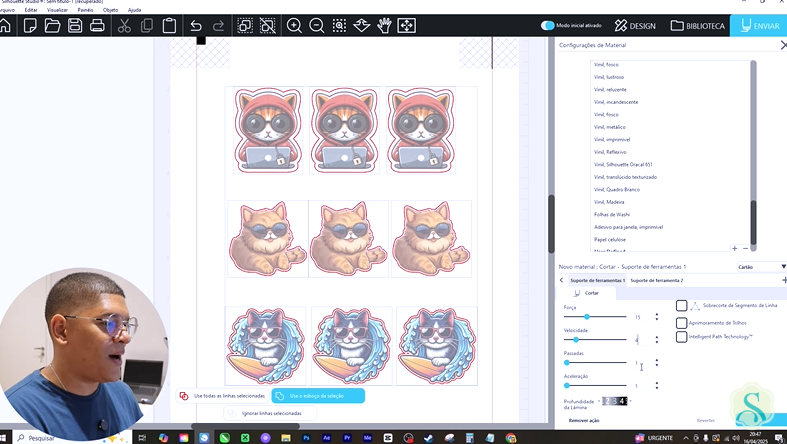Select the Cortar action tab
The image size is (787, 444).
[x=587, y=293]
